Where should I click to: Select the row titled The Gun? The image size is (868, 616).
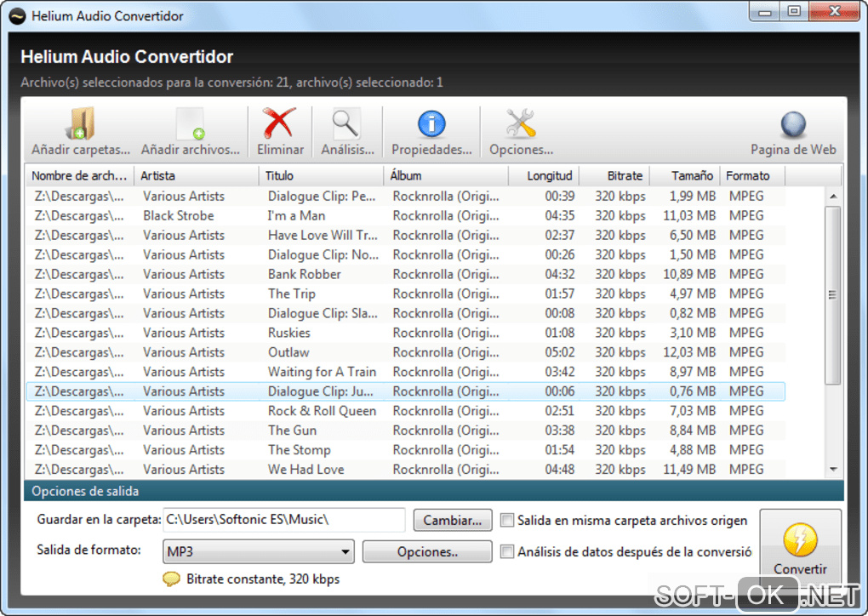pyautogui.click(x=405, y=431)
